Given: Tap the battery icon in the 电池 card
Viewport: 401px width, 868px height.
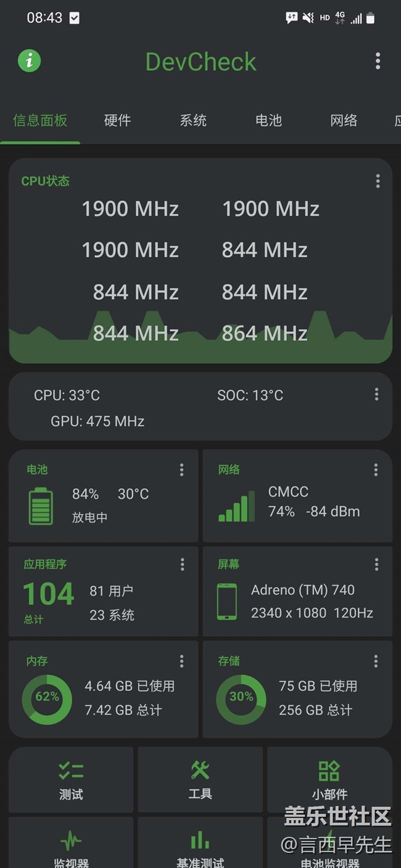Looking at the screenshot, I should point(41,506).
